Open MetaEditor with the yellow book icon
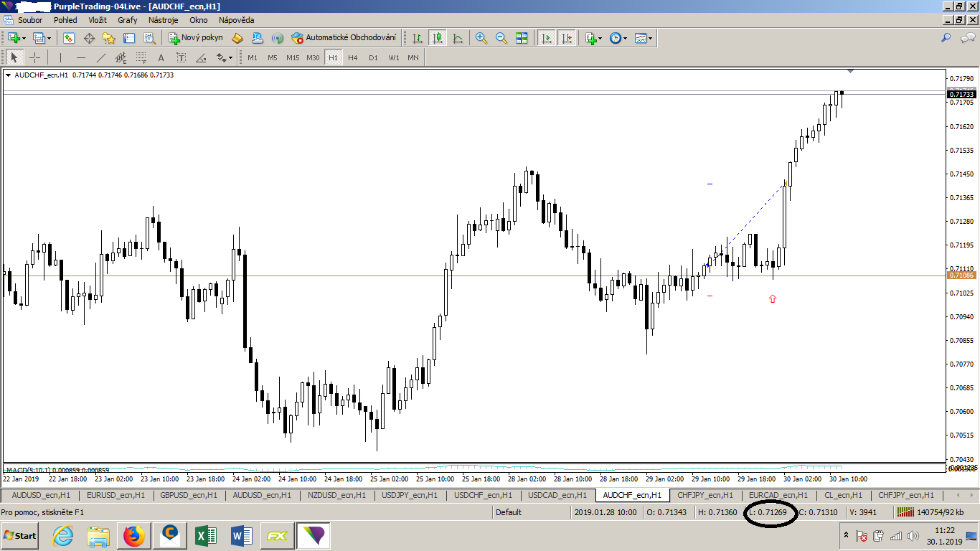 237,38
